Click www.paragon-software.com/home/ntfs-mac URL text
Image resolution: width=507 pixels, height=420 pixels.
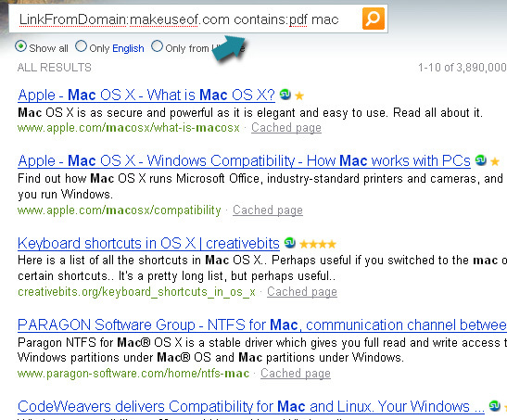pos(133,374)
